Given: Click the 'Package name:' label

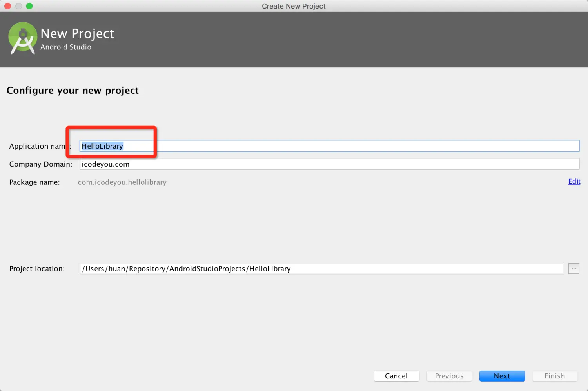Looking at the screenshot, I should tap(34, 182).
